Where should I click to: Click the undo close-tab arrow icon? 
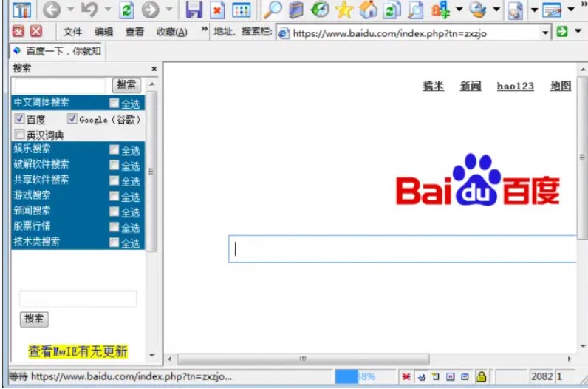coord(90,10)
